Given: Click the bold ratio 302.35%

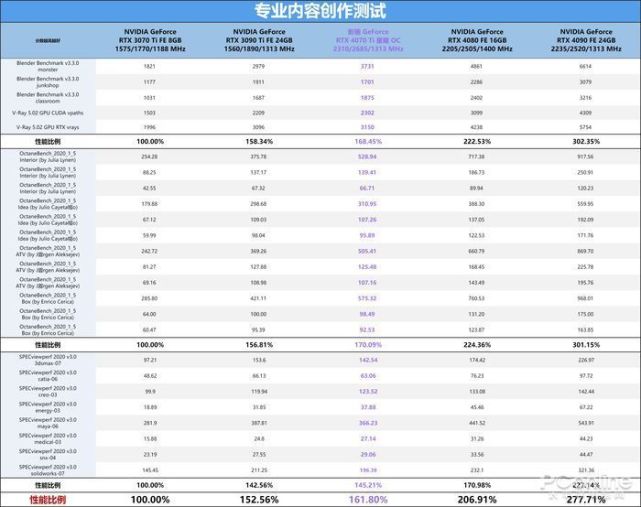Looking at the screenshot, I should click(x=586, y=141).
